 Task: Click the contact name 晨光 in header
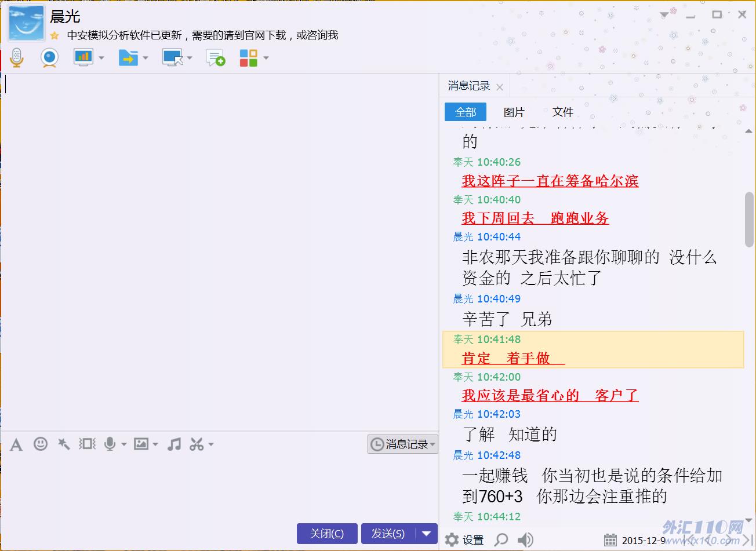pyautogui.click(x=65, y=17)
